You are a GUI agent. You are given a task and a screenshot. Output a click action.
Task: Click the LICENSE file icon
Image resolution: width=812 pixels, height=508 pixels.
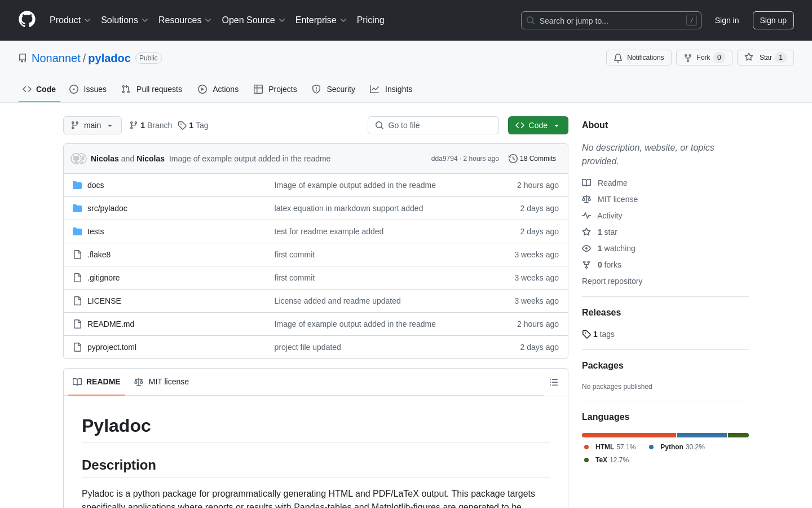tap(77, 301)
